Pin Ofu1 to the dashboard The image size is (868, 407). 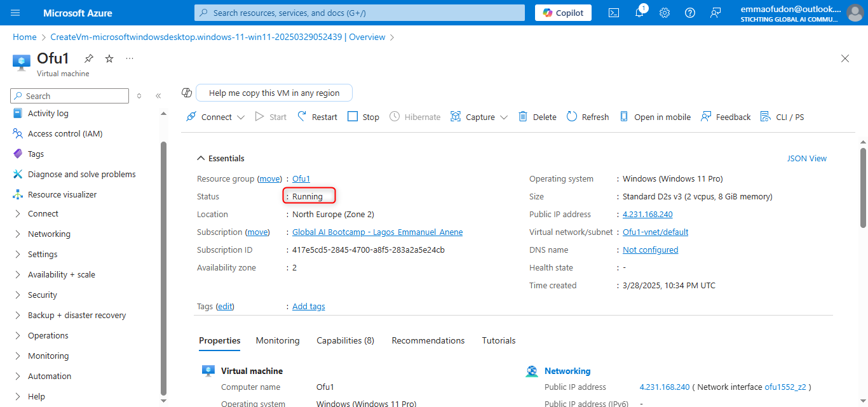pos(89,58)
